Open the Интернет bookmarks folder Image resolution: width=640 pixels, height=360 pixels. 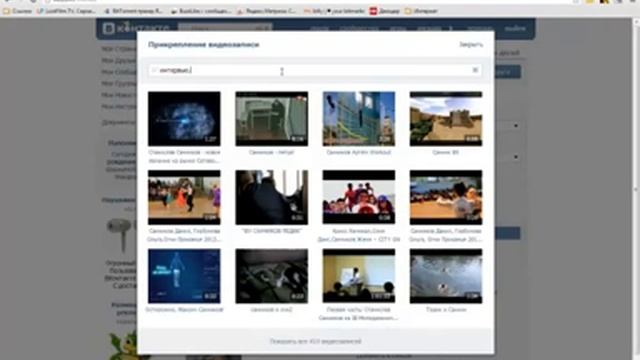coord(421,11)
